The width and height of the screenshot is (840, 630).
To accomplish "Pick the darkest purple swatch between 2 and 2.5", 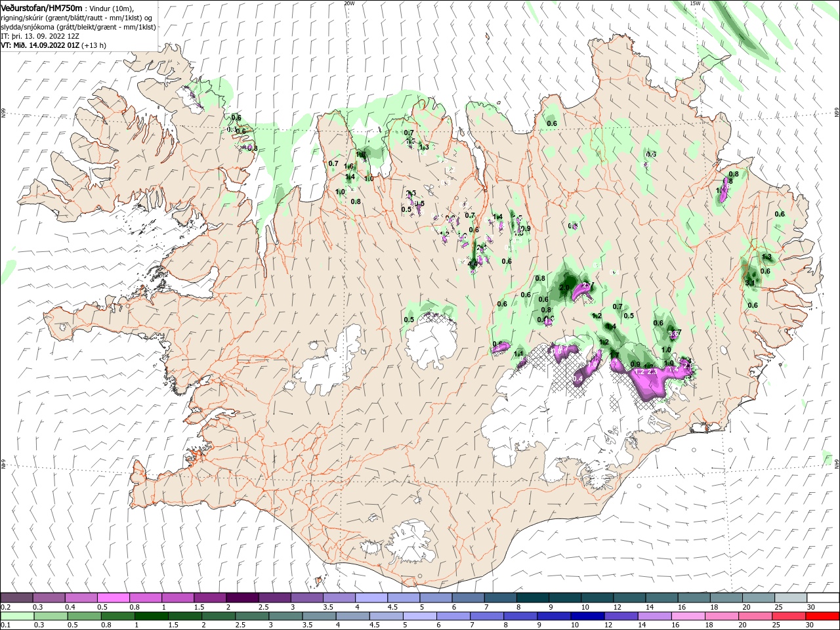I will 242,598.
